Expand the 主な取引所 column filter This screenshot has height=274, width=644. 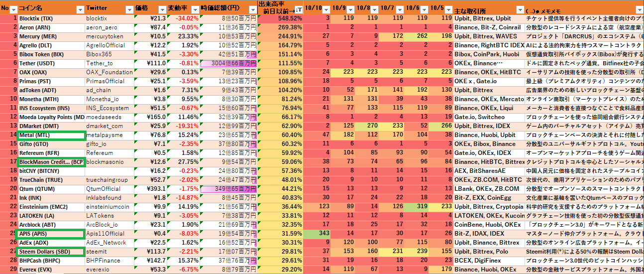519,9
